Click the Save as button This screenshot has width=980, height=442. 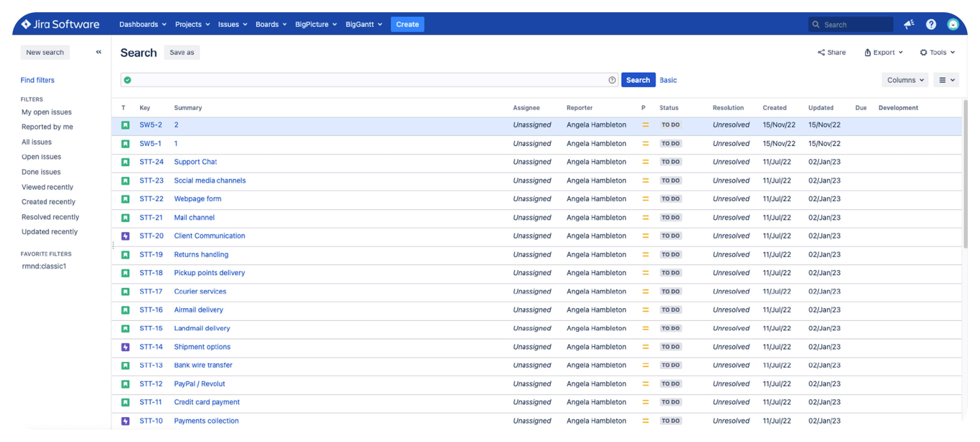pyautogui.click(x=182, y=52)
